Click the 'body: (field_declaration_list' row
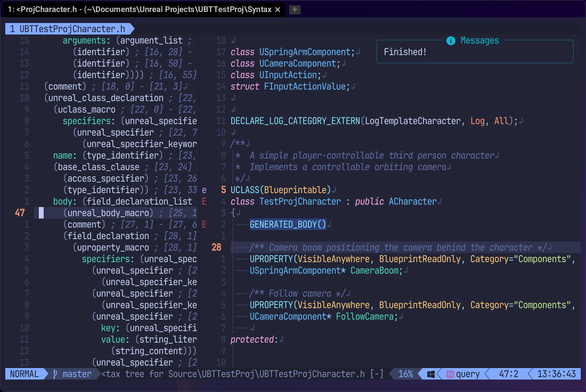 pos(122,201)
